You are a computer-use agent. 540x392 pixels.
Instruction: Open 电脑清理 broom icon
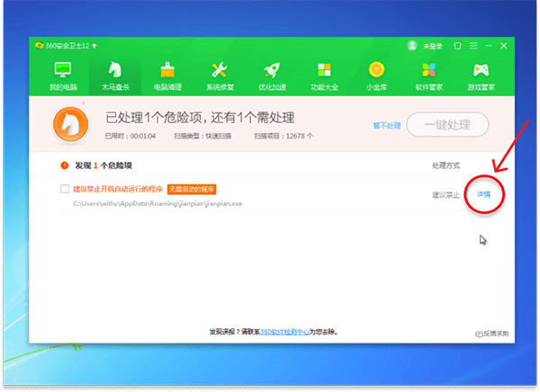coord(167,70)
